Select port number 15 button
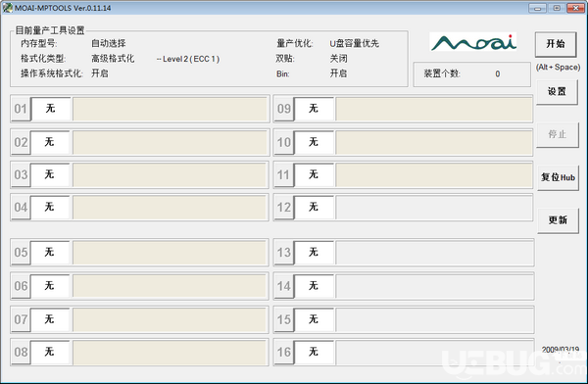588x384 pixels. 284,319
